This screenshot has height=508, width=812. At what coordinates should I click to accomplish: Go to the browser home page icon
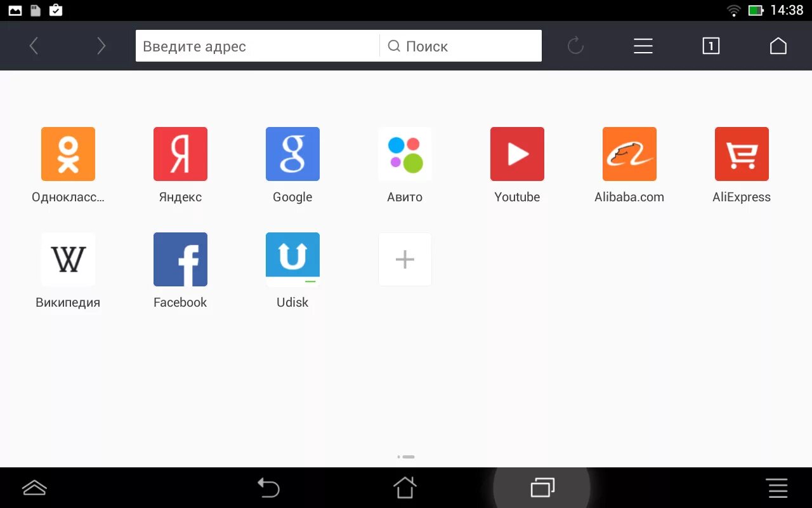tap(778, 46)
